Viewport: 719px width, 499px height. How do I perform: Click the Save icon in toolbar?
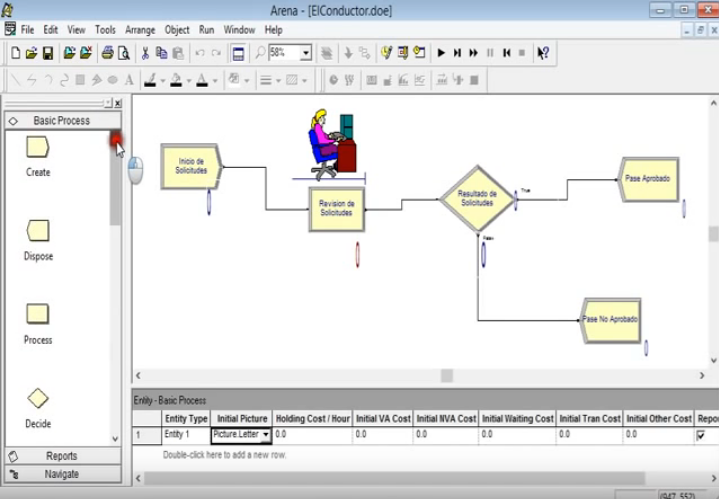(47, 53)
